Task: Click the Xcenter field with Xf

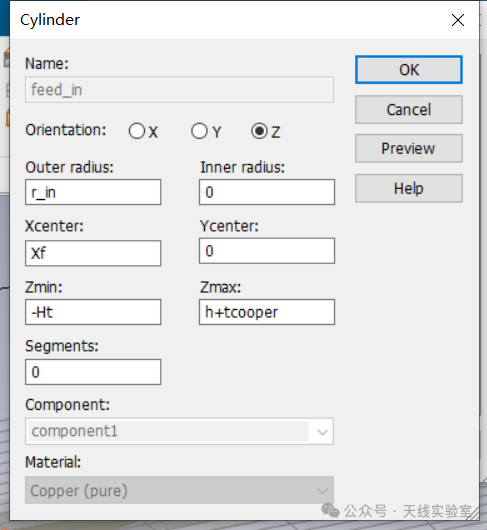Action: (93, 253)
